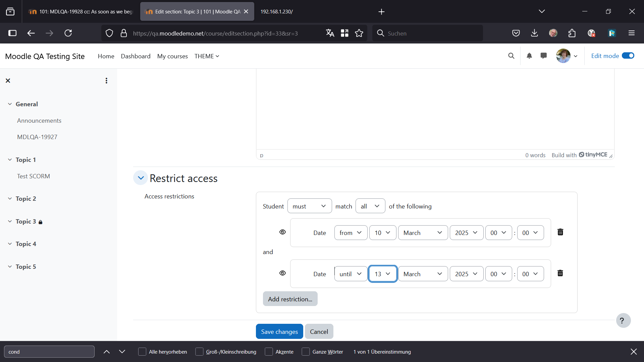
Task: Collapse the General section chevron
Action: tap(10, 104)
